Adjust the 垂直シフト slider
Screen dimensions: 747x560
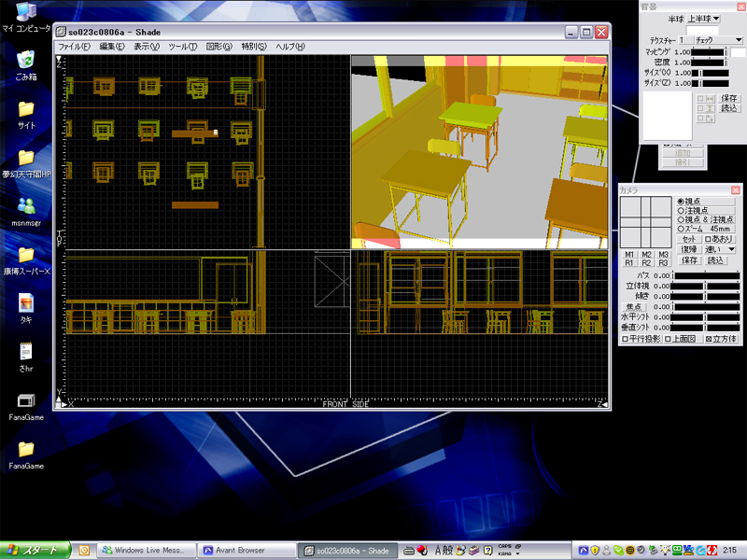point(706,328)
